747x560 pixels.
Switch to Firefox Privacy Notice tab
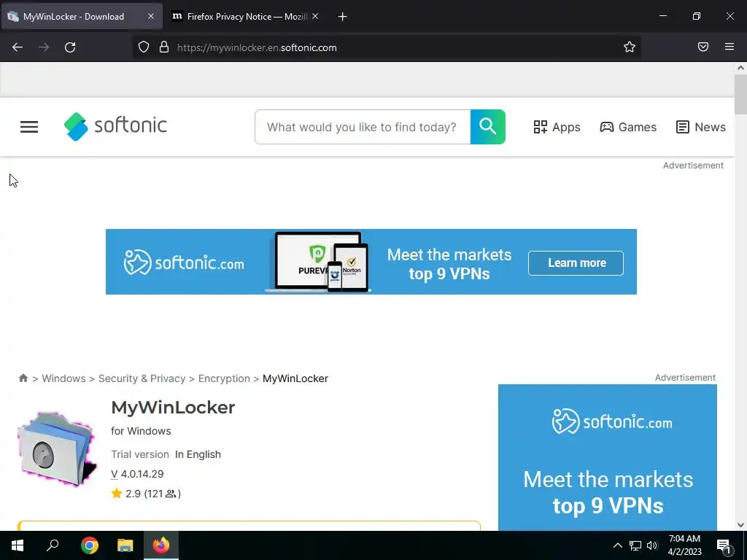pos(245,16)
